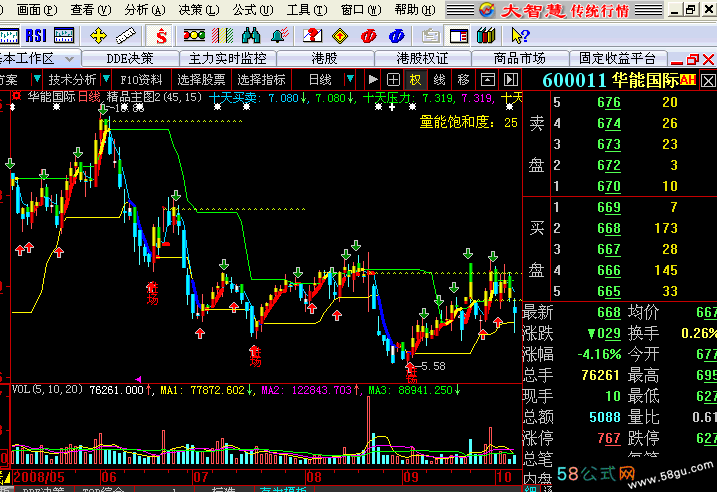Click the chart panel icon right of RSI
717x492 pixels.
pos(64,36)
